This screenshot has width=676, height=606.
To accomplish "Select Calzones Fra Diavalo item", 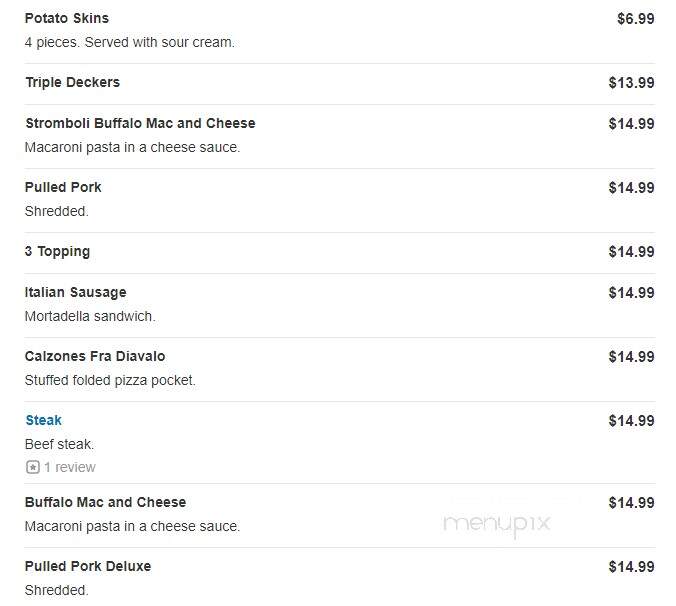I will coord(95,356).
